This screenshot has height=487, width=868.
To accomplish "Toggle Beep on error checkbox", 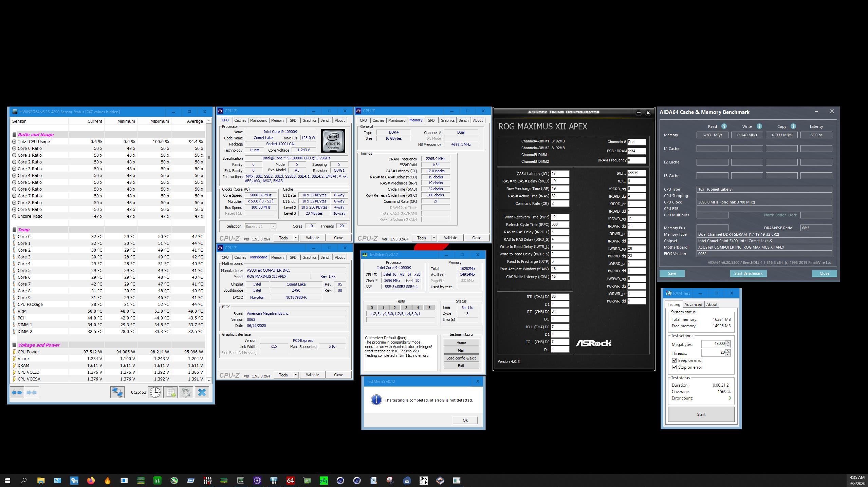I will click(x=674, y=361).
